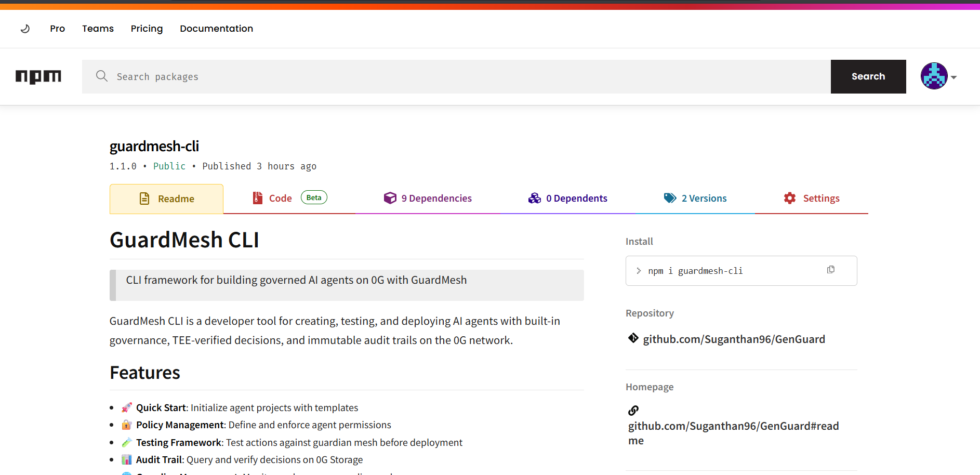Click the homepage chain link icon

pyautogui.click(x=633, y=411)
